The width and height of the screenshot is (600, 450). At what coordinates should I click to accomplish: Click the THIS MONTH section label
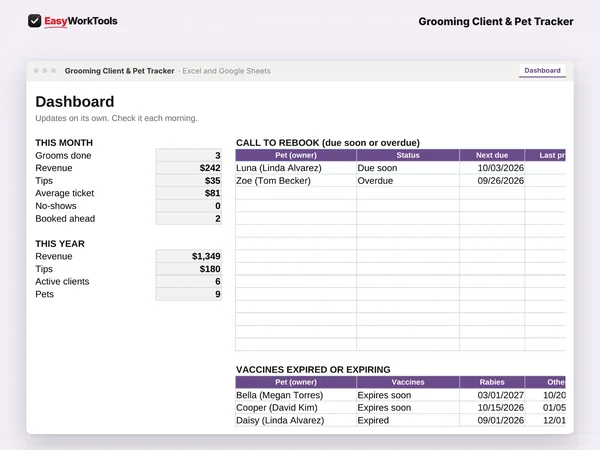coord(64,143)
